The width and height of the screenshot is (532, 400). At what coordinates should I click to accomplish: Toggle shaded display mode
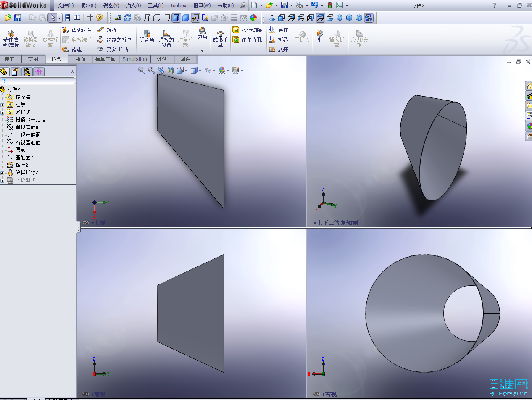coord(186,18)
